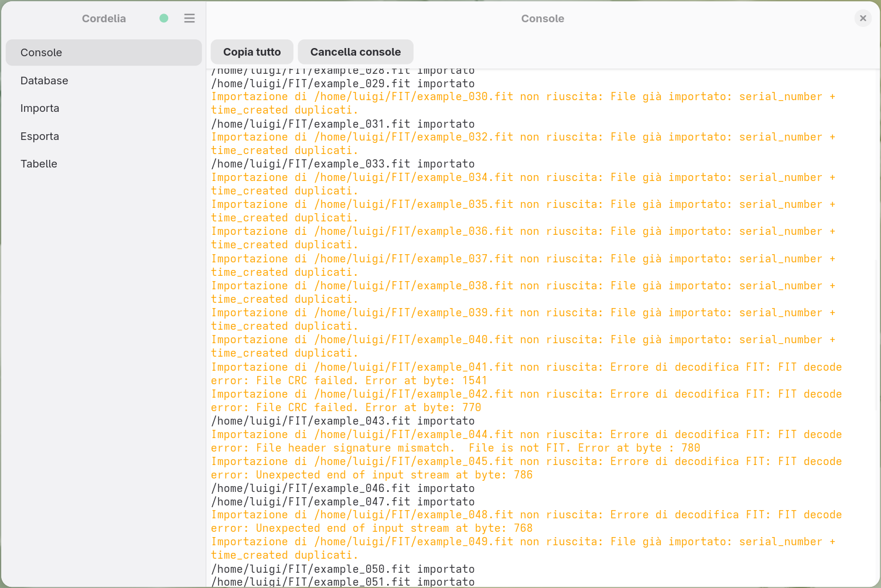Go to the Importa page
The height and width of the screenshot is (588, 881).
[104, 108]
